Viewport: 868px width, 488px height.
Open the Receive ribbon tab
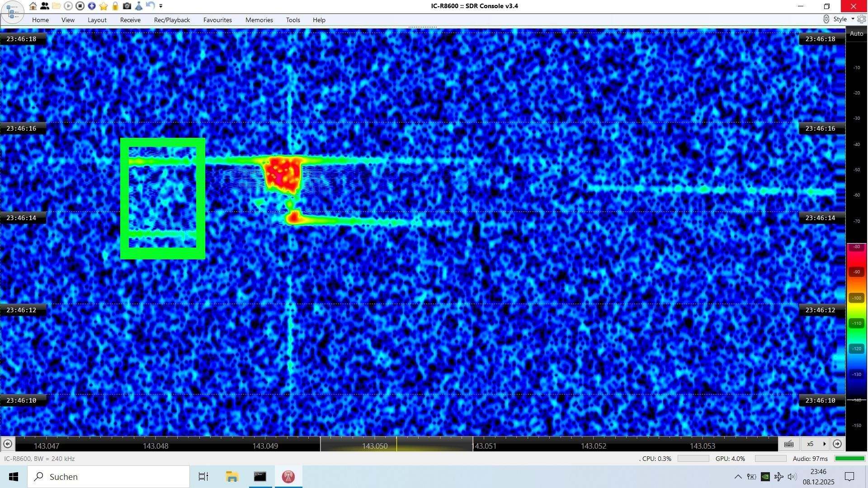tap(130, 20)
